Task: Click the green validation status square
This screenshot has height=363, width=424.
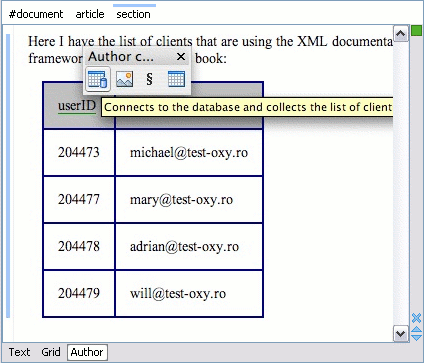Action: 416,31
